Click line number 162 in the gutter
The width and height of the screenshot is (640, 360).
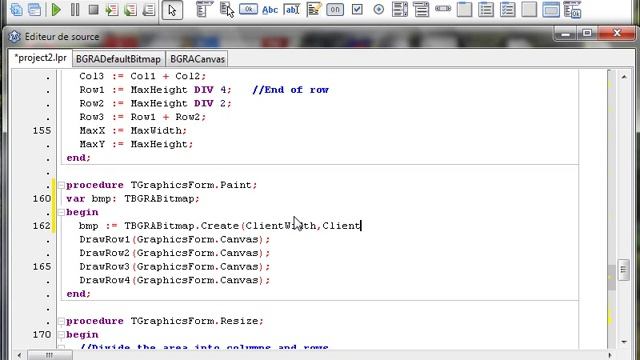pos(42,226)
